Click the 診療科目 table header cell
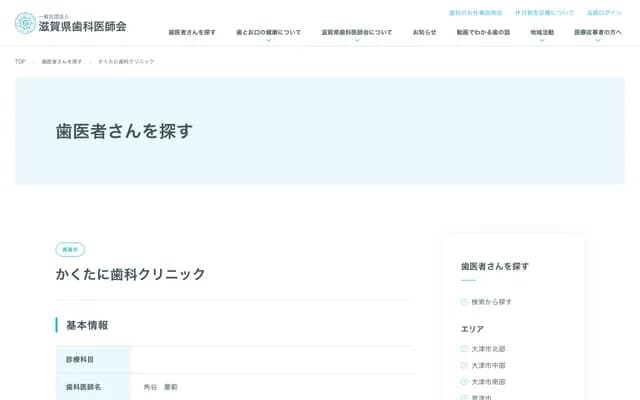This screenshot has height=400, width=640. click(x=93, y=360)
